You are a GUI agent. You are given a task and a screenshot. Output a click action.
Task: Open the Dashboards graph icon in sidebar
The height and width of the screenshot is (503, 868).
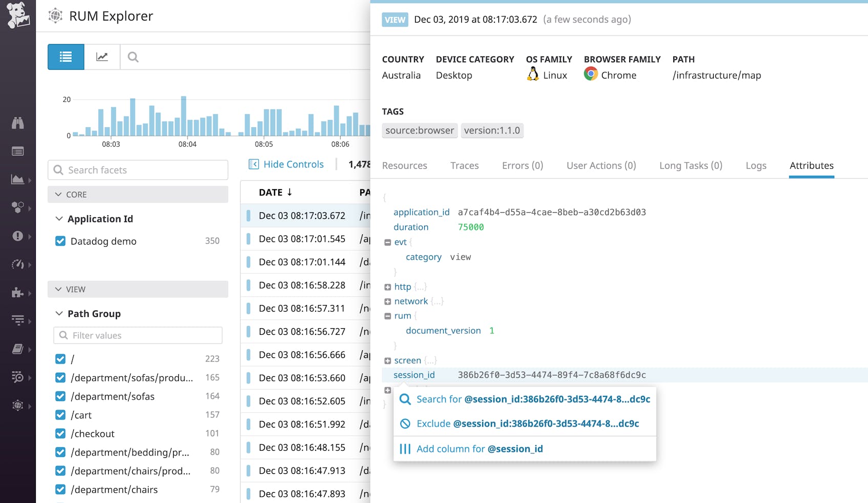coord(18,179)
